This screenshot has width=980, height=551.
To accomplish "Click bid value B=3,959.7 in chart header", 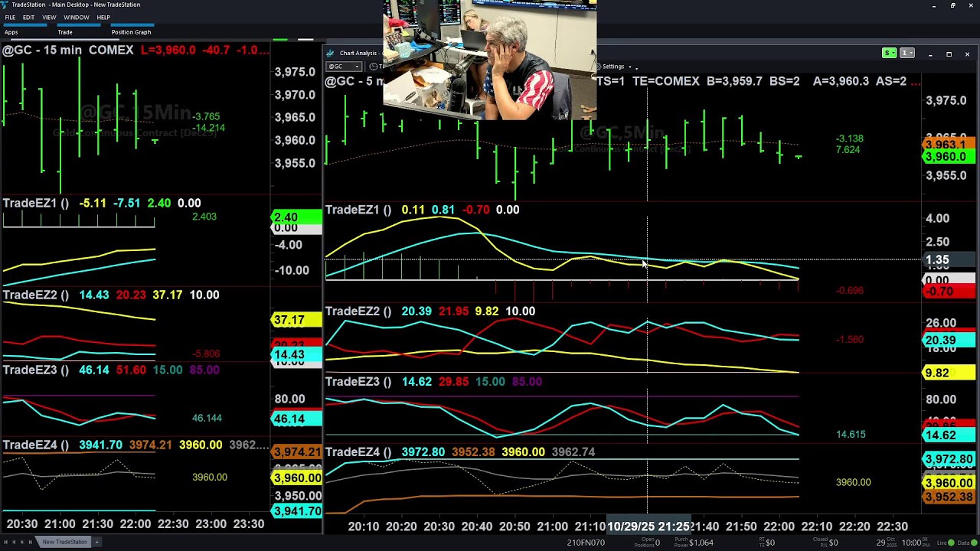I will tap(733, 81).
